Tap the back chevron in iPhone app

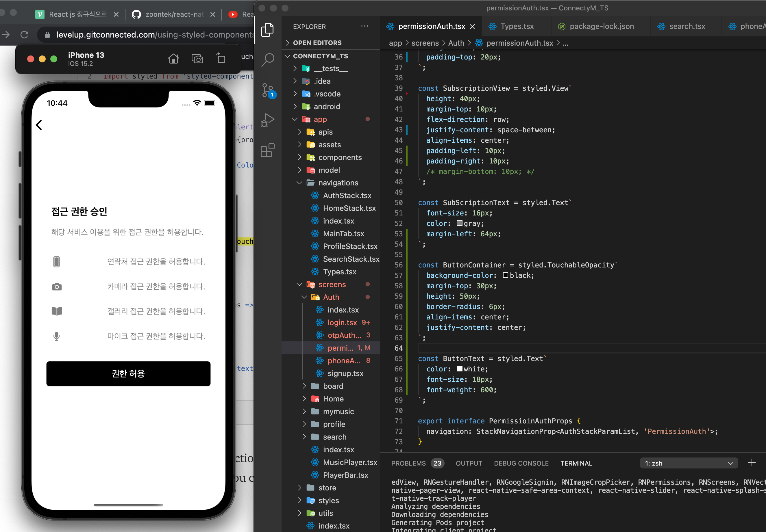39,125
